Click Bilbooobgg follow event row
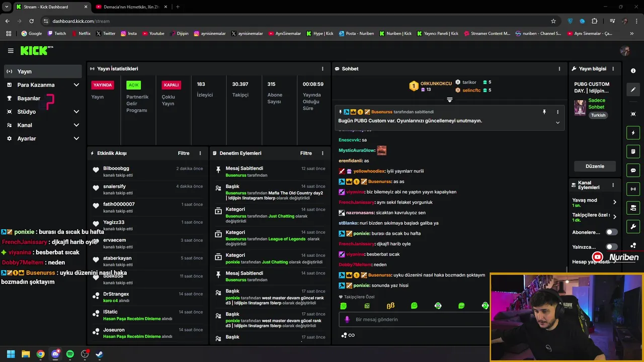The image size is (644, 362). point(148,171)
